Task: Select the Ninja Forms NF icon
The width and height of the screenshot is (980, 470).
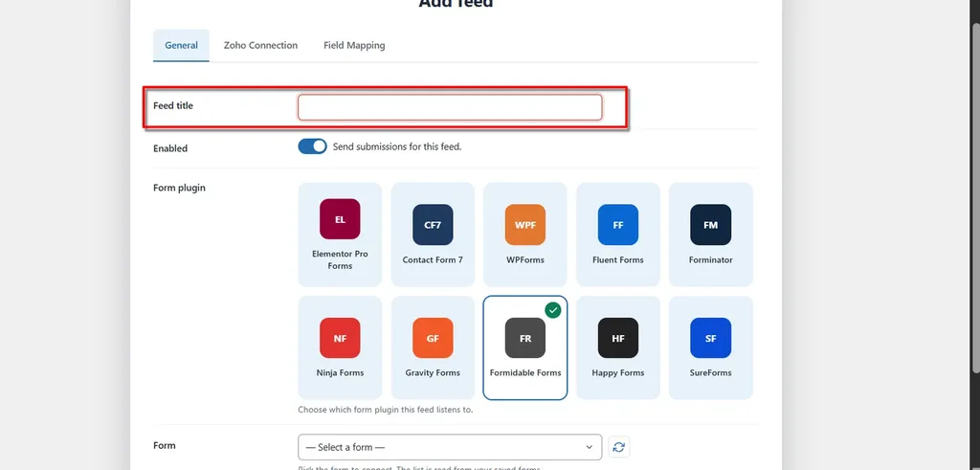Action: [340, 338]
